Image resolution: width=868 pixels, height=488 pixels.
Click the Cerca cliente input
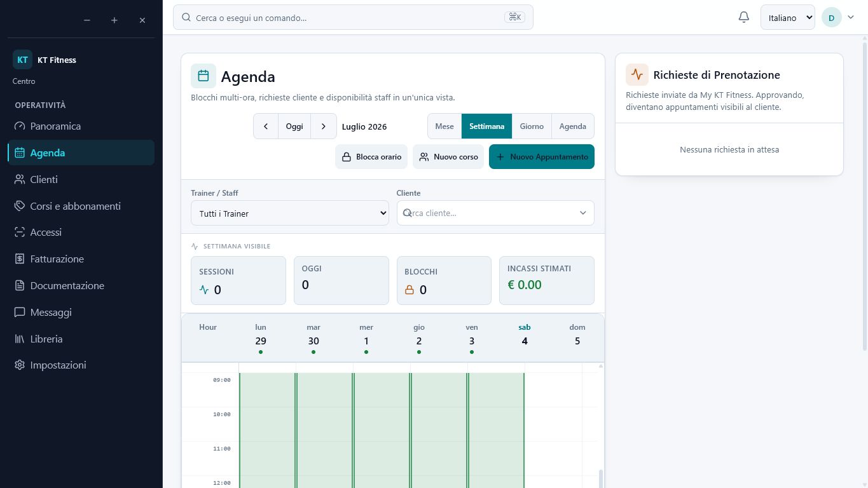tap(495, 213)
